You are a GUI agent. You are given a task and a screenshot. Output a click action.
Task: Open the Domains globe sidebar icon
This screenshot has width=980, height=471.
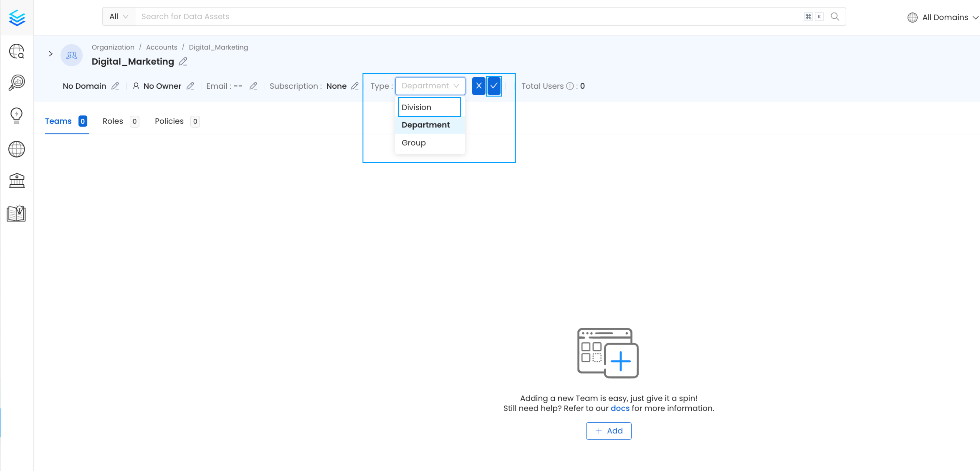point(17,149)
